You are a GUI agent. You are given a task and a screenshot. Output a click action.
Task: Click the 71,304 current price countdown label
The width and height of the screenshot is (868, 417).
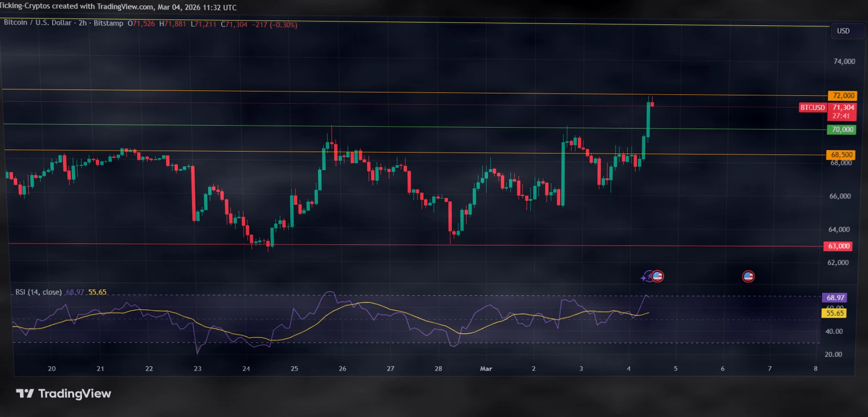(x=843, y=112)
